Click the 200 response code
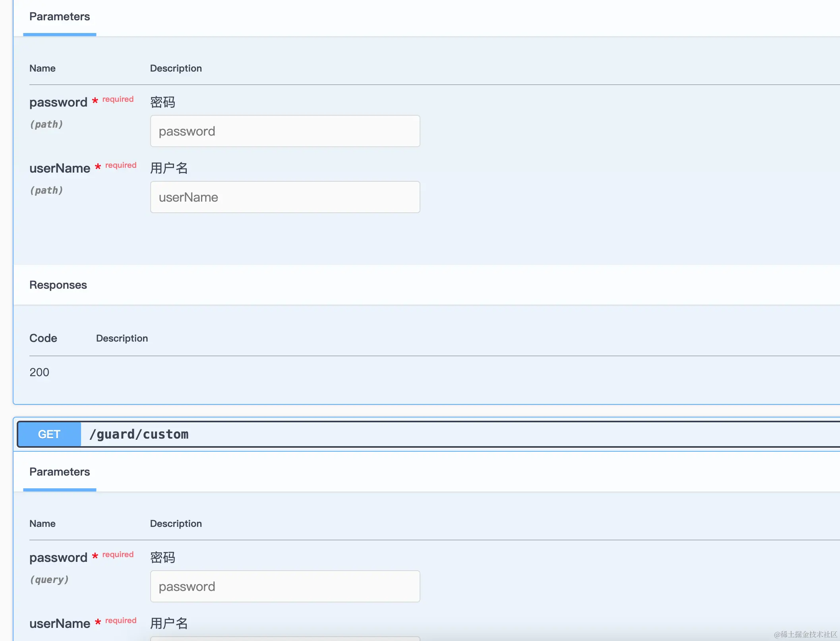 39,372
